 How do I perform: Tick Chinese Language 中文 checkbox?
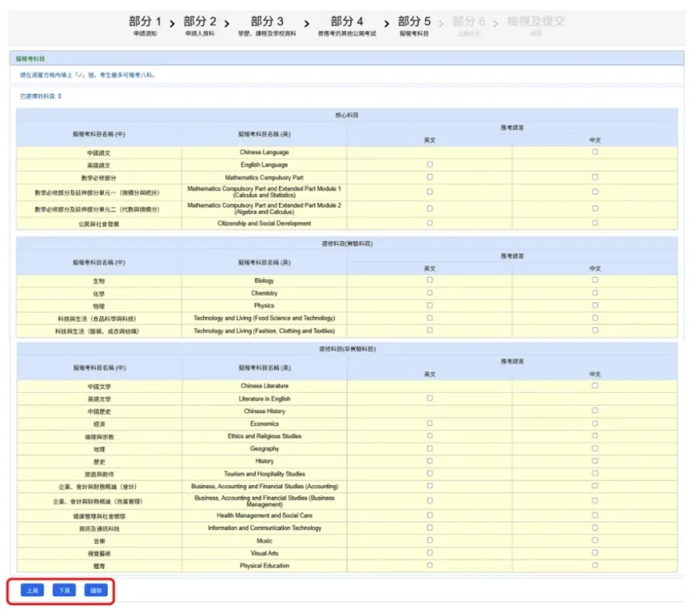click(x=595, y=152)
